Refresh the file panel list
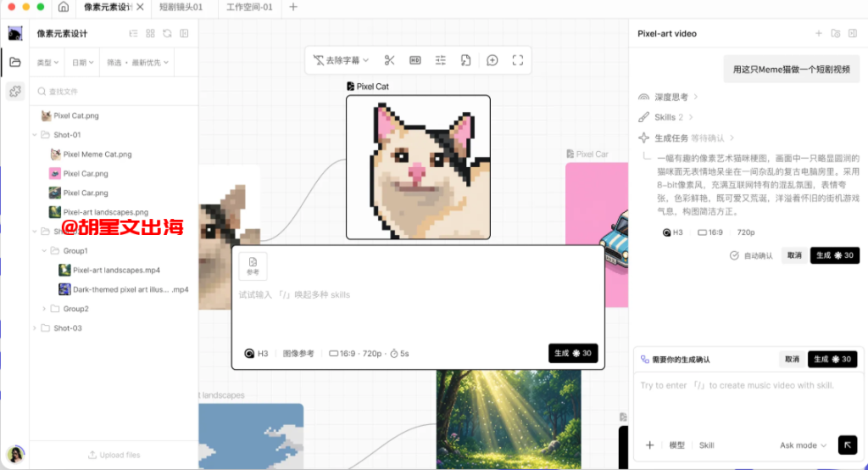 point(167,33)
